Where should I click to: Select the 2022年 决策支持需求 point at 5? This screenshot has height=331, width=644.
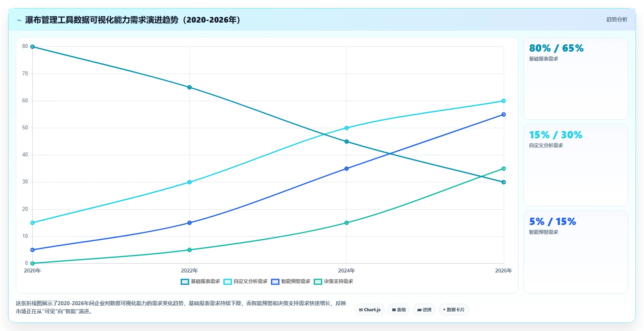point(190,250)
